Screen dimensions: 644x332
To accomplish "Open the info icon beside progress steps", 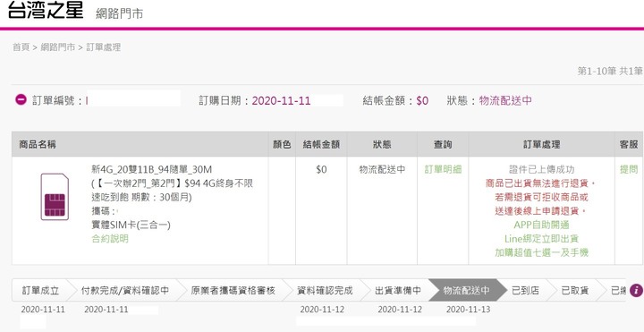I will coord(636,290).
